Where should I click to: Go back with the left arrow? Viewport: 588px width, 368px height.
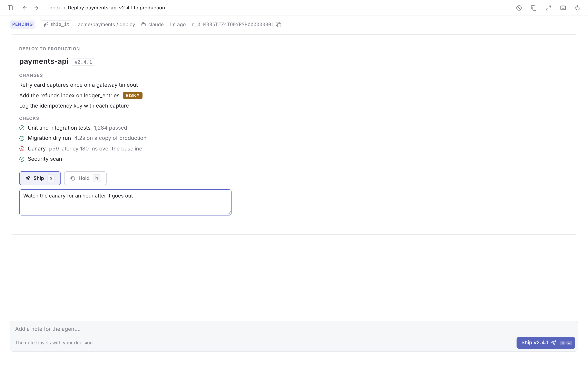point(25,8)
